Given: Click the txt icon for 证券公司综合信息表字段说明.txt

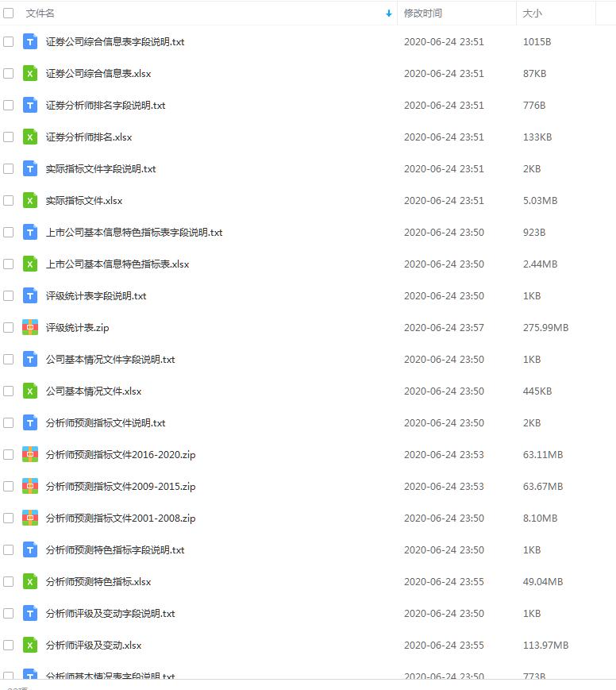Looking at the screenshot, I should [30, 42].
